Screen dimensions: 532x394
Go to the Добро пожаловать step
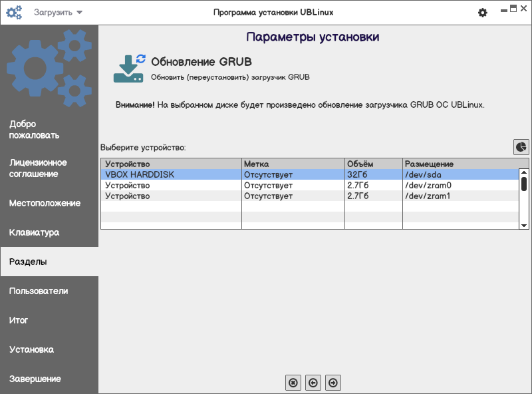click(x=49, y=130)
